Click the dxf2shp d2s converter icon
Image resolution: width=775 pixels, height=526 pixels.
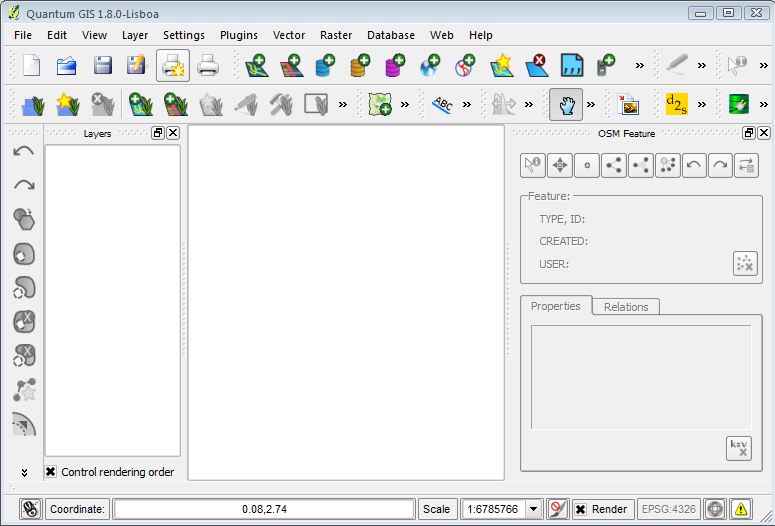677,104
